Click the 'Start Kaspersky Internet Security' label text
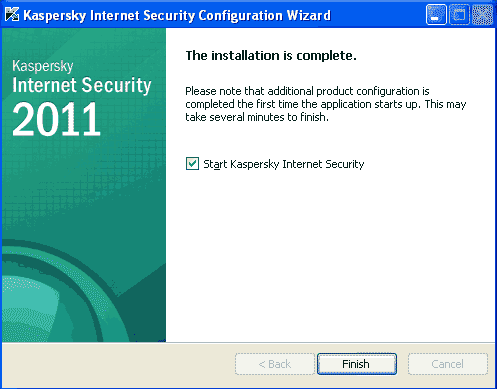This screenshot has height=389, width=497. [284, 164]
